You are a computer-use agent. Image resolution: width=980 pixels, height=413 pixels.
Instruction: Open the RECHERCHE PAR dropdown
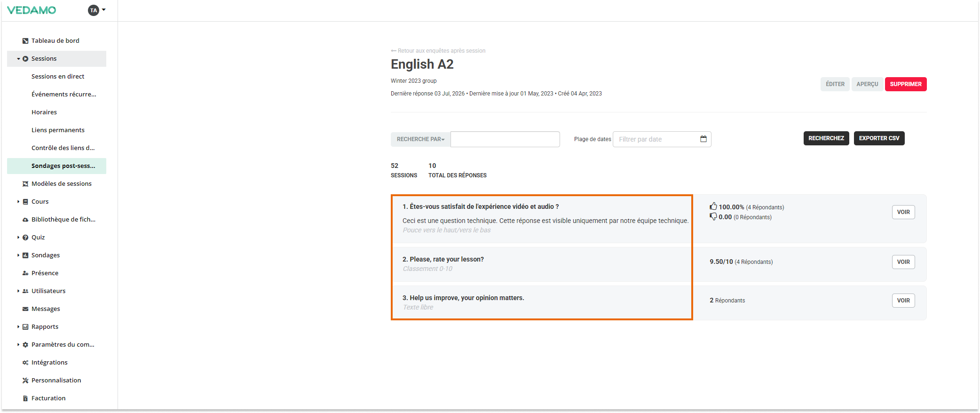coord(420,139)
